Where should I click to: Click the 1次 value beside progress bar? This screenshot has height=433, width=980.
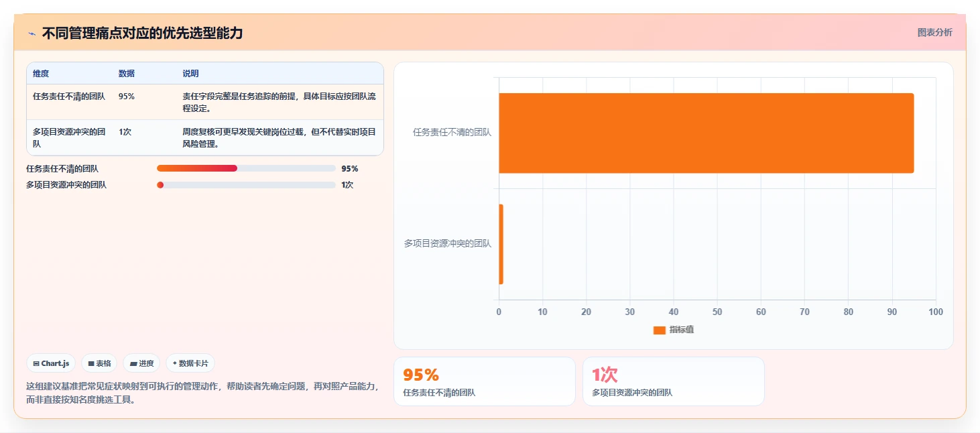[x=347, y=185]
